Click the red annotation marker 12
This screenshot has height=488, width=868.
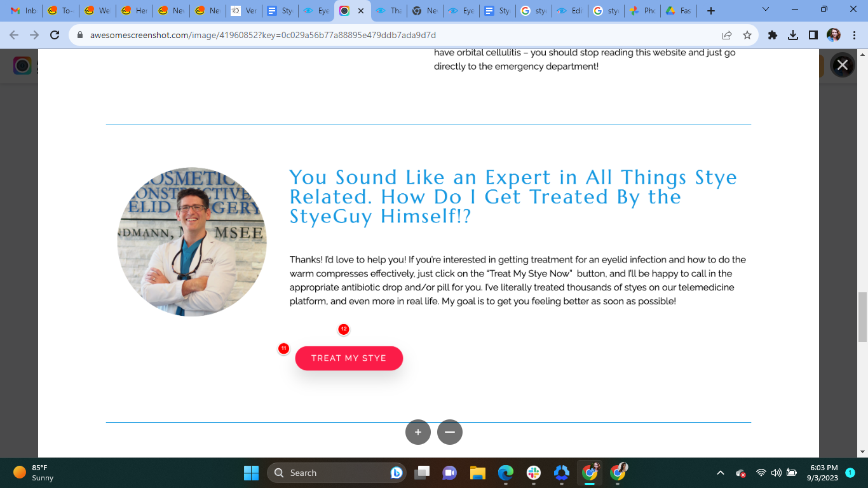point(344,329)
